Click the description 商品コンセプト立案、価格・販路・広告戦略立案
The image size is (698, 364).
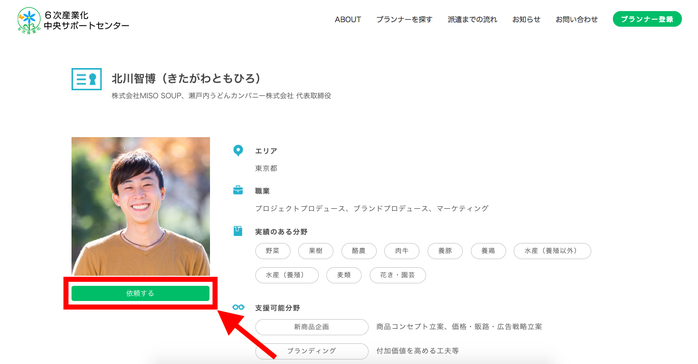459,327
